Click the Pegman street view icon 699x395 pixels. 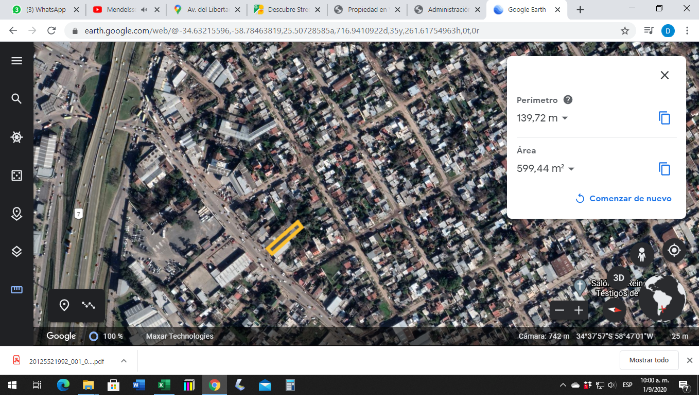point(641,255)
